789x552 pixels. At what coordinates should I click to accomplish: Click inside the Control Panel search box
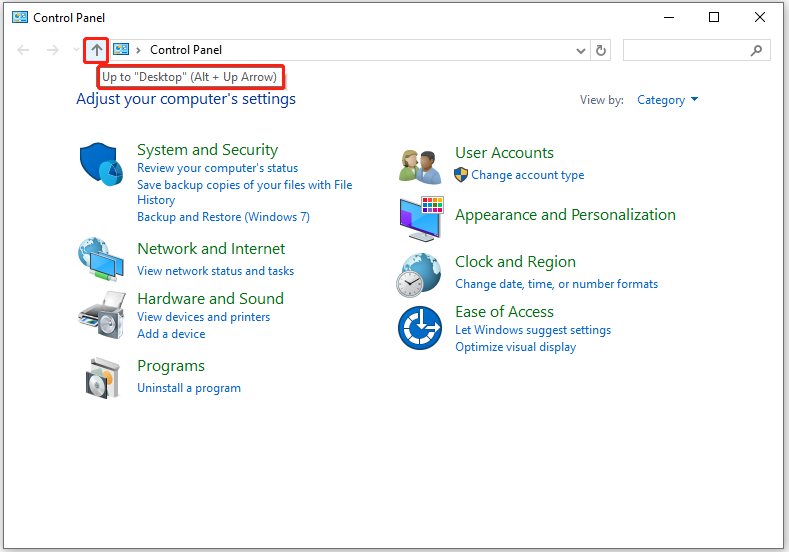686,50
